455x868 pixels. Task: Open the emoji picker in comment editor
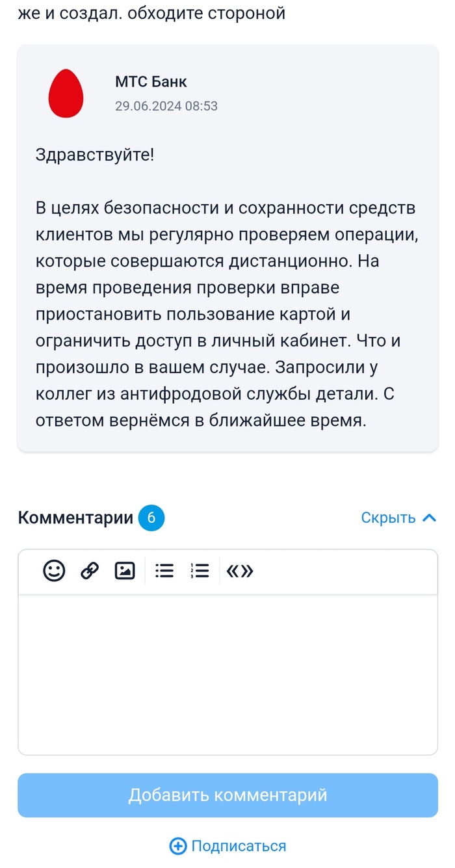[54, 571]
